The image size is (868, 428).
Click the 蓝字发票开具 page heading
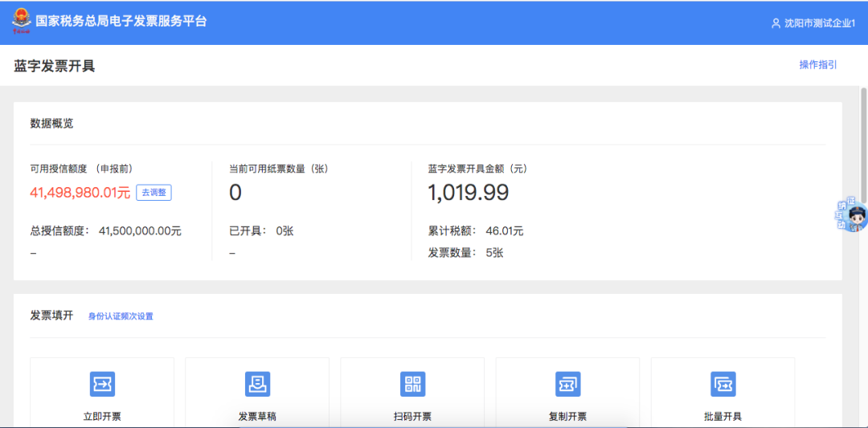[55, 66]
